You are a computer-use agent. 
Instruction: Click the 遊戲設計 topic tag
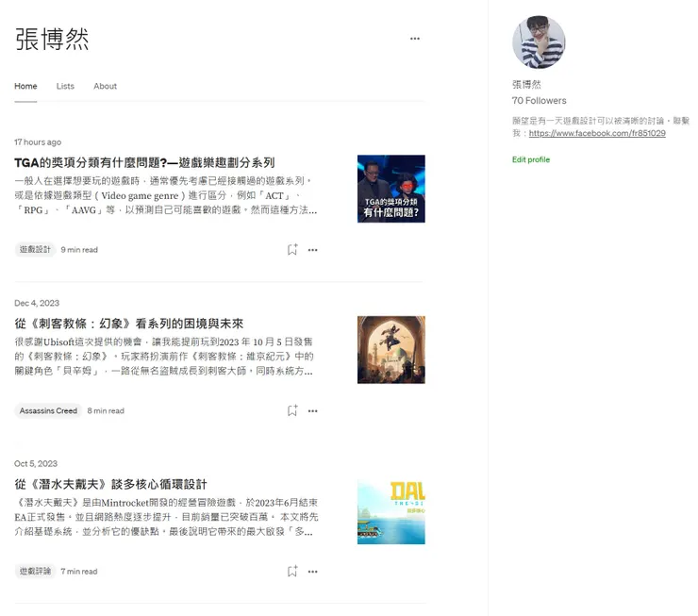(35, 250)
